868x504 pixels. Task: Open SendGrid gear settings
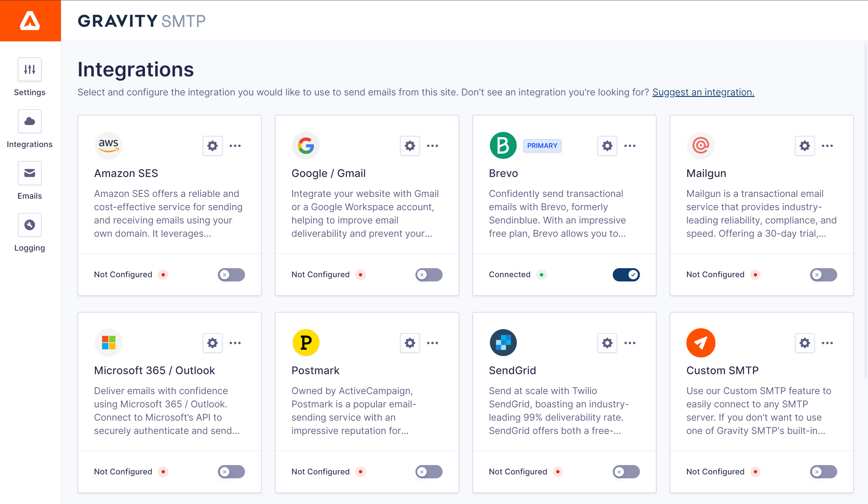click(607, 343)
